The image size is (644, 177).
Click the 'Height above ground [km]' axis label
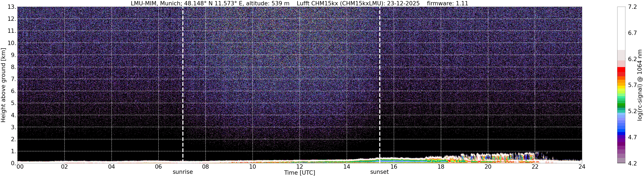3,85
